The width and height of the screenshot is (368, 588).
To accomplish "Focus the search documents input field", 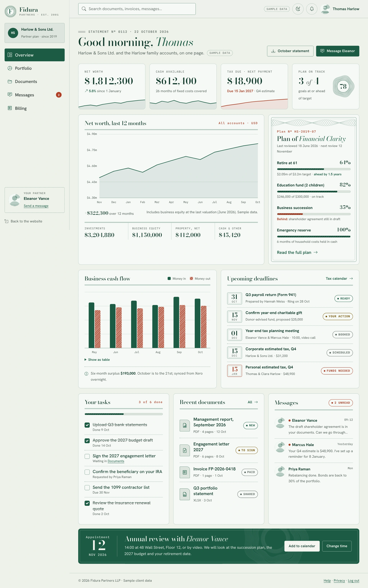I will pos(137,9).
